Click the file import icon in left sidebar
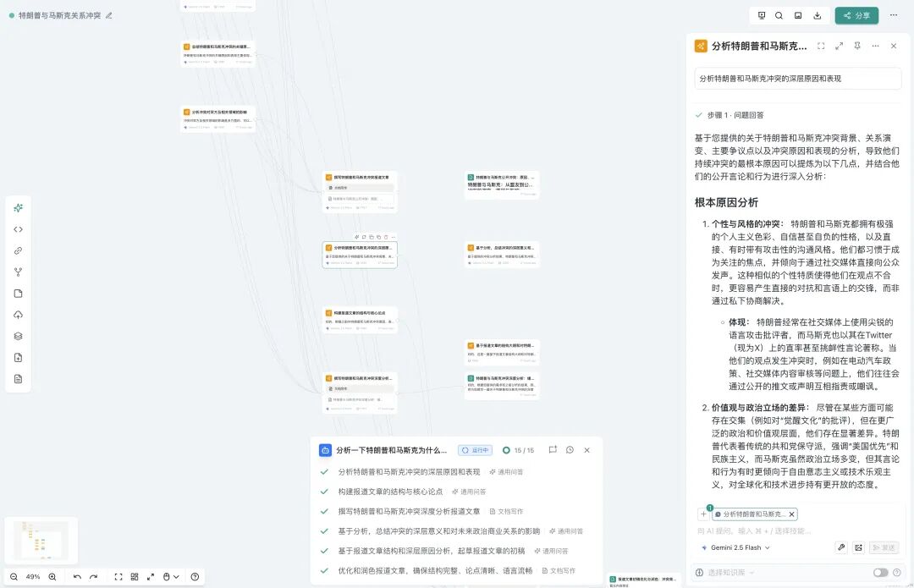The height and width of the screenshot is (588, 914). pos(18,358)
